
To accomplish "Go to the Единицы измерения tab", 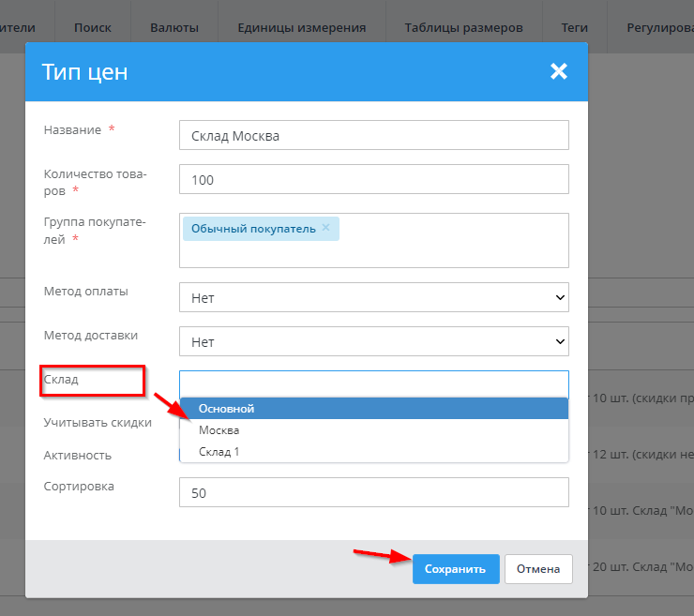I will click(x=301, y=27).
